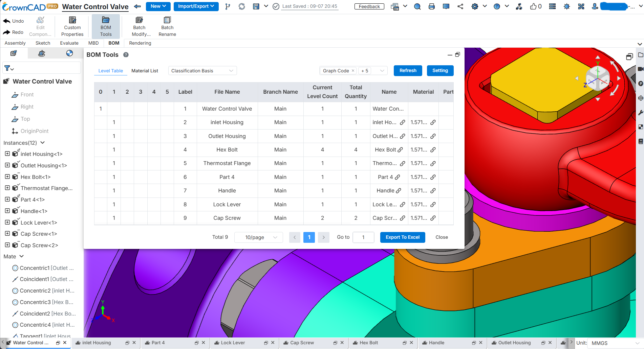The width and height of the screenshot is (644, 349).
Task: Click the next page arrow
Action: pyautogui.click(x=324, y=237)
